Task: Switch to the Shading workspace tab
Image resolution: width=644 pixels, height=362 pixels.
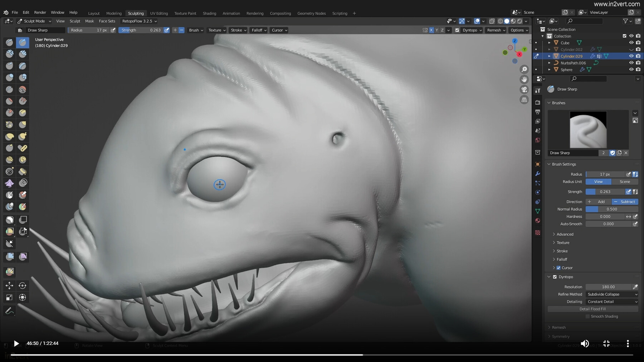Action: tap(210, 13)
